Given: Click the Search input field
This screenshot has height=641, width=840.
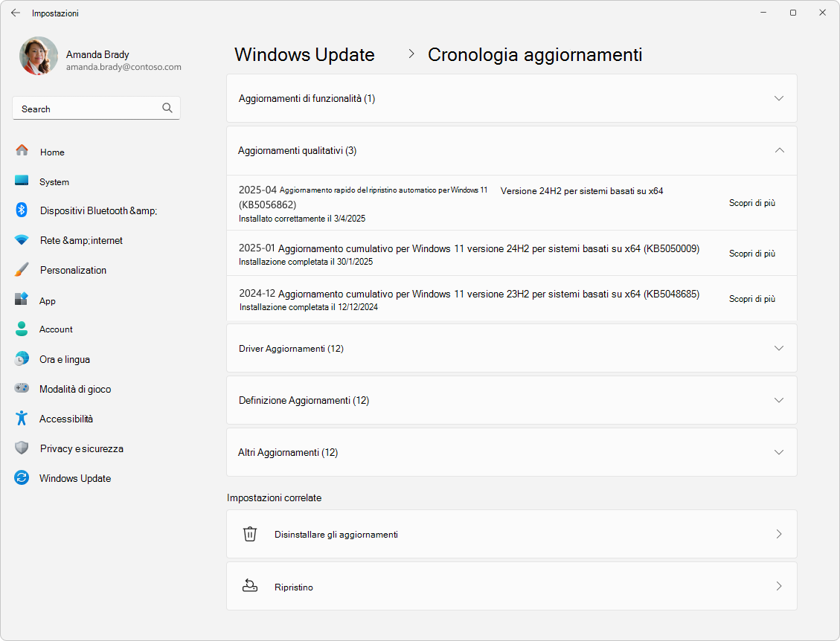Looking at the screenshot, I should (x=97, y=108).
